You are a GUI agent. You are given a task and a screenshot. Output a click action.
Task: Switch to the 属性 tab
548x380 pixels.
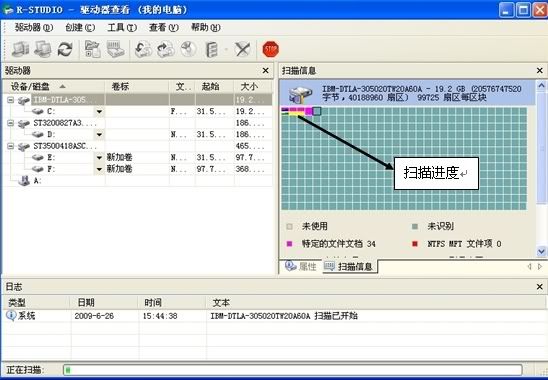301,266
